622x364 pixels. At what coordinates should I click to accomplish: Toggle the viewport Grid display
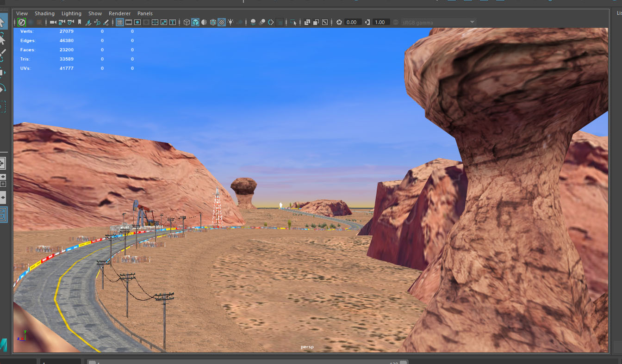point(120,22)
